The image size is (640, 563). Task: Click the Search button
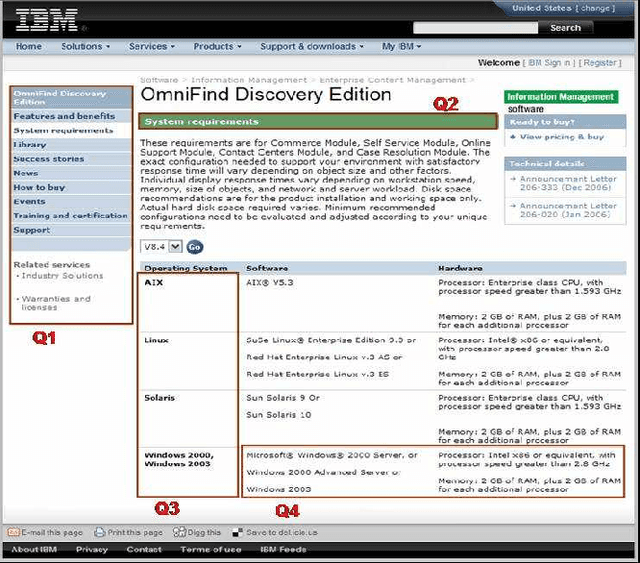565,28
